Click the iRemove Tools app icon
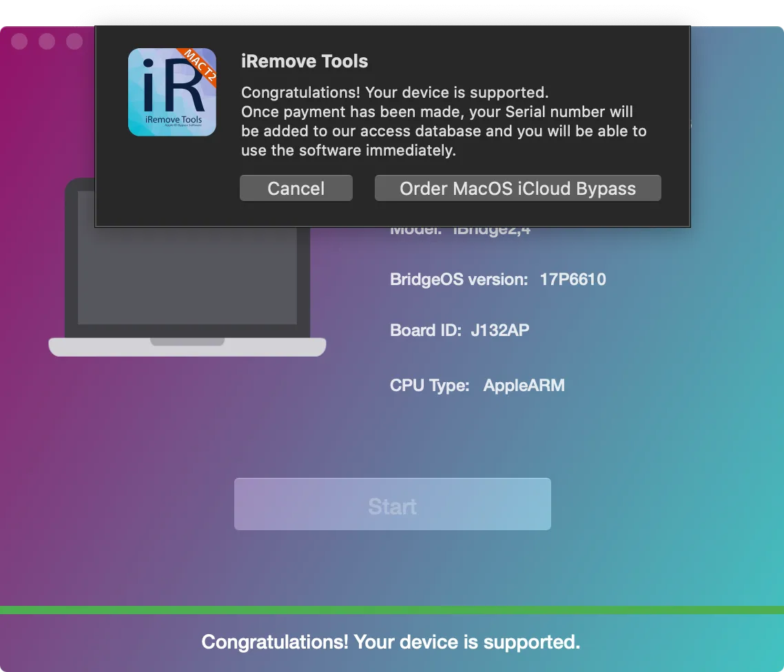784x672 pixels. [172, 92]
